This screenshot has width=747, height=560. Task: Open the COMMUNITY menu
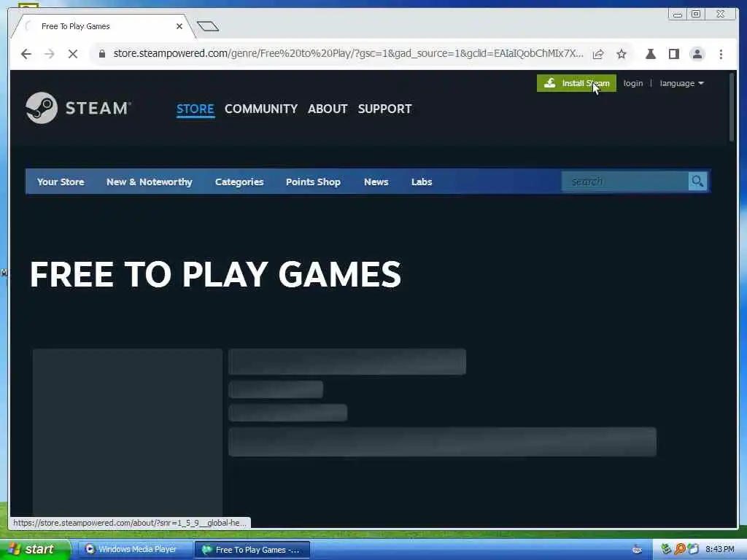coord(261,109)
